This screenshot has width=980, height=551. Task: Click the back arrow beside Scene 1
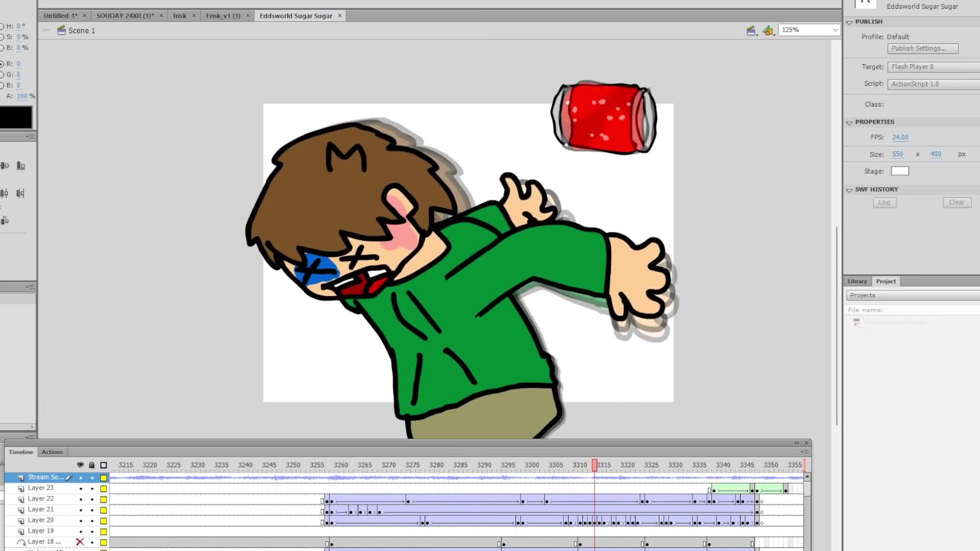46,31
